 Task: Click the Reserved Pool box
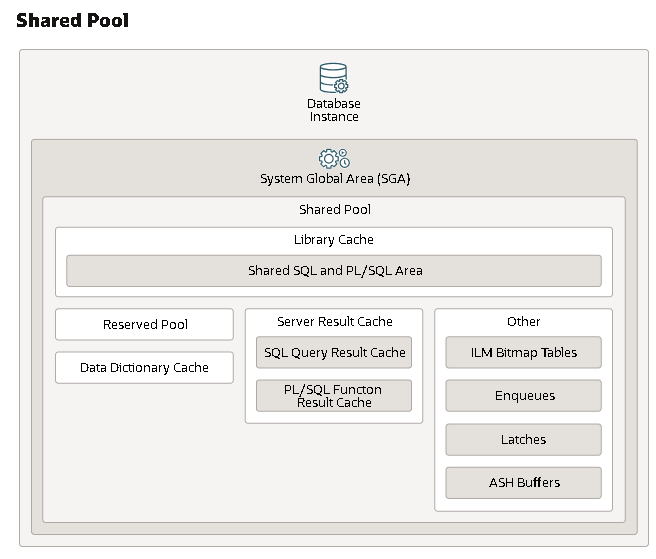pyautogui.click(x=144, y=325)
